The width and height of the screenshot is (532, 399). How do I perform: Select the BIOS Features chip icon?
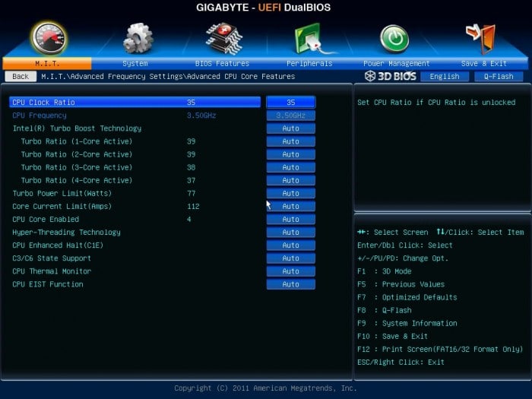coord(224,38)
